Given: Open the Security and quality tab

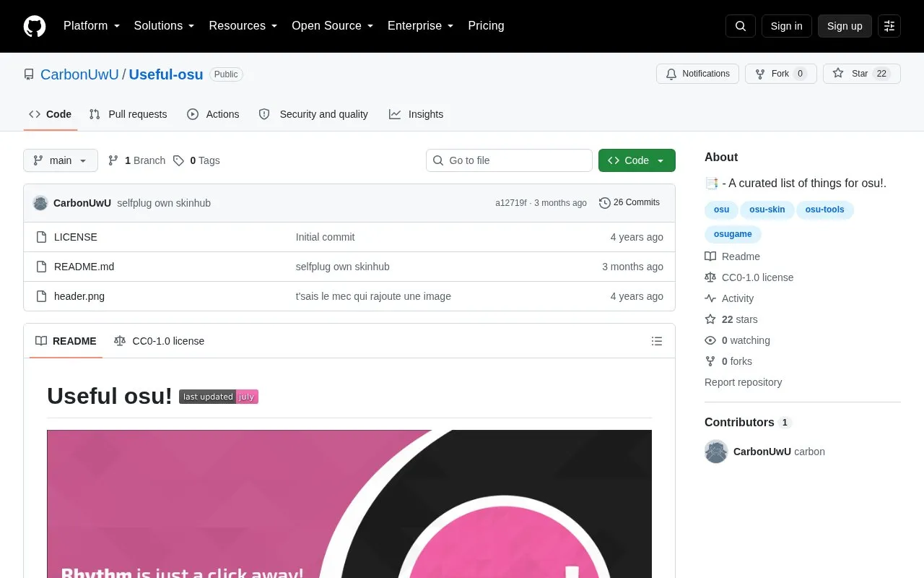Looking at the screenshot, I should [x=313, y=114].
